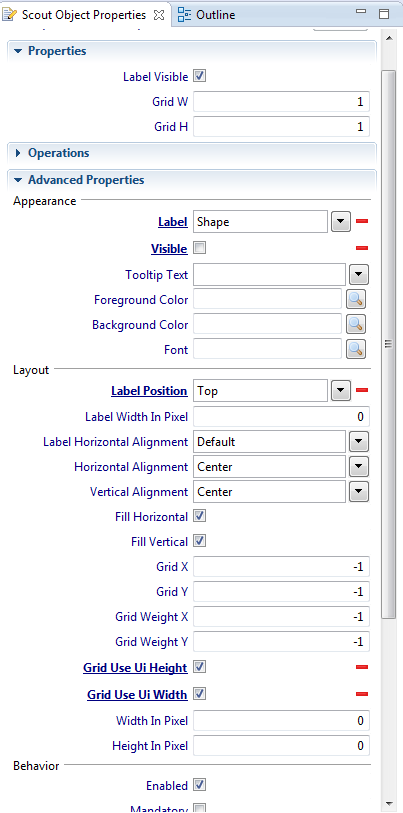Click the Grid W input field
The height and width of the screenshot is (813, 403).
click(282, 102)
